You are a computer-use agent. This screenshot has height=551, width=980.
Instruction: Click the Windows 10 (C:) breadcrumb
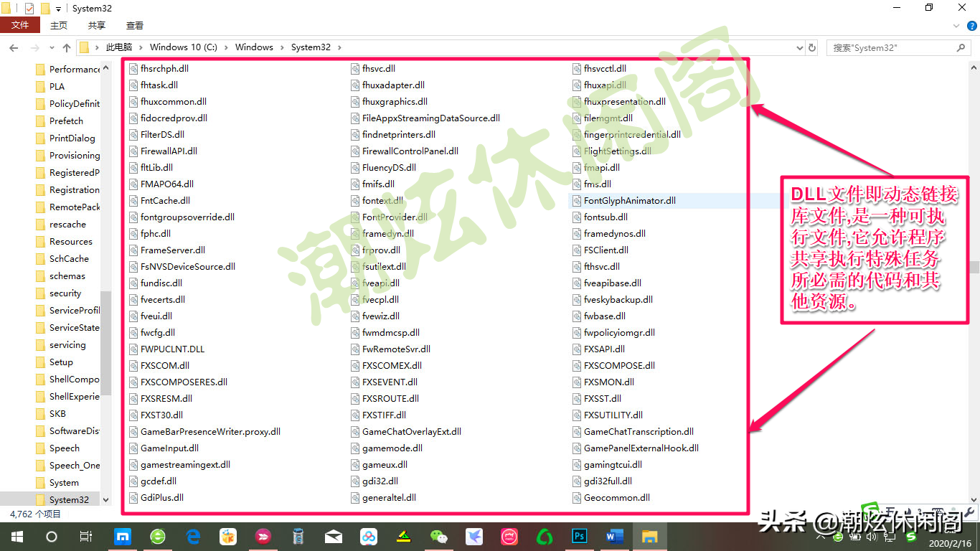[183, 47]
